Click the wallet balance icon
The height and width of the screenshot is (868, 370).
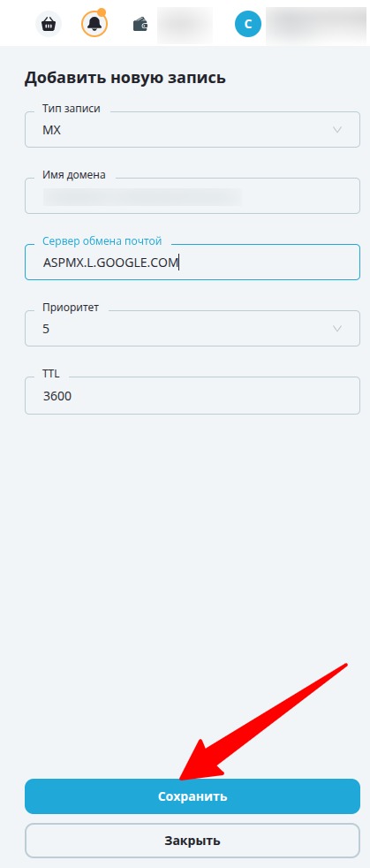[x=140, y=25]
